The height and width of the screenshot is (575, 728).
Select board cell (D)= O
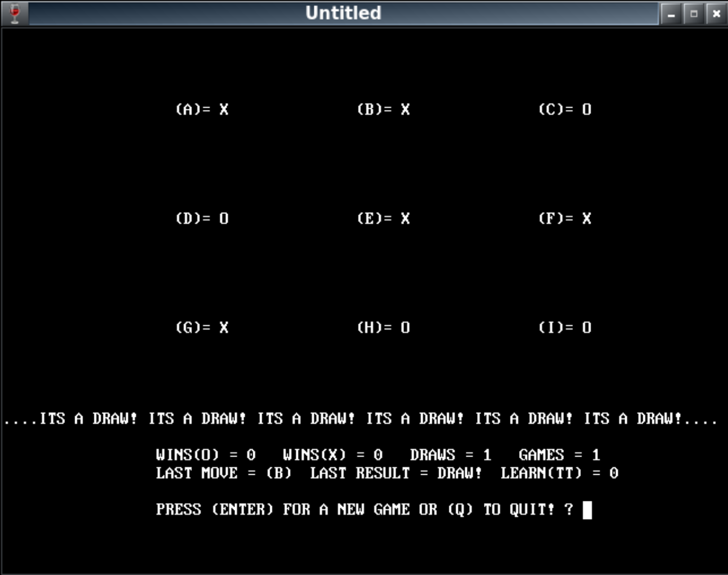click(202, 219)
